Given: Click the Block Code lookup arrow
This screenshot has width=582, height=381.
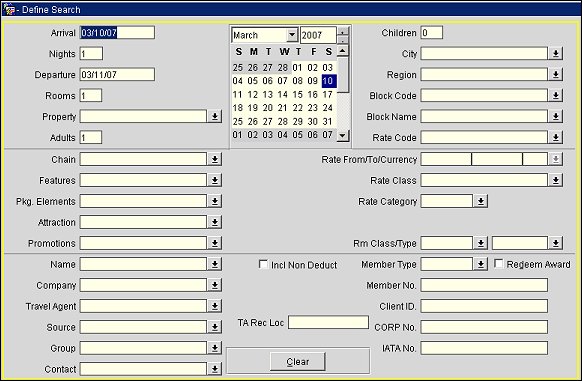Looking at the screenshot, I should point(555,95).
